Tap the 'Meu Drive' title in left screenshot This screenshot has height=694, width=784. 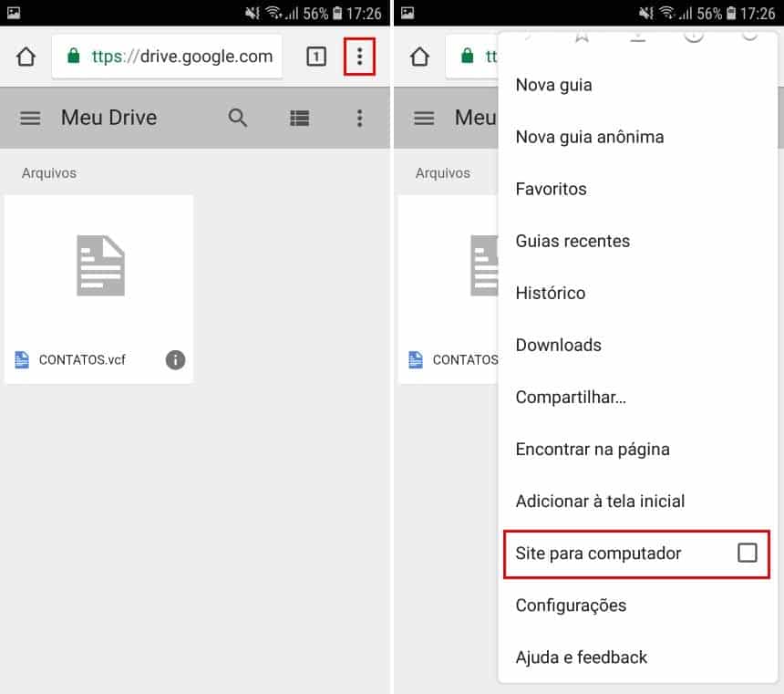point(109,118)
